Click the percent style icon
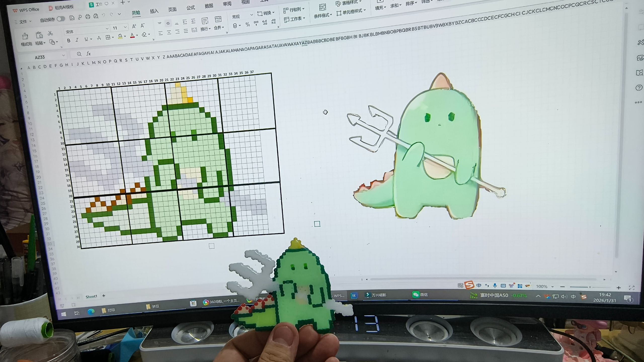The width and height of the screenshot is (644, 362). click(248, 24)
